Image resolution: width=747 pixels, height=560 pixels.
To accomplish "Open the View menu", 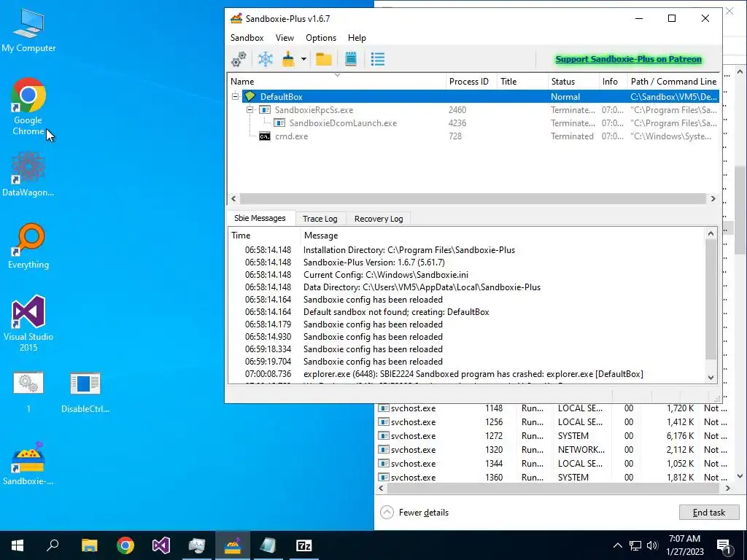I will pyautogui.click(x=285, y=38).
